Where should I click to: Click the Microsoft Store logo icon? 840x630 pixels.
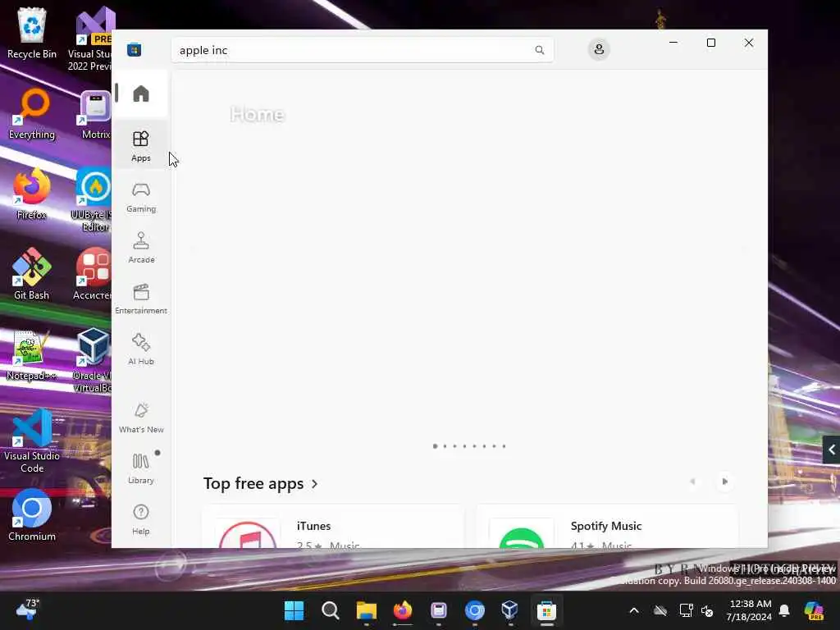[134, 50]
